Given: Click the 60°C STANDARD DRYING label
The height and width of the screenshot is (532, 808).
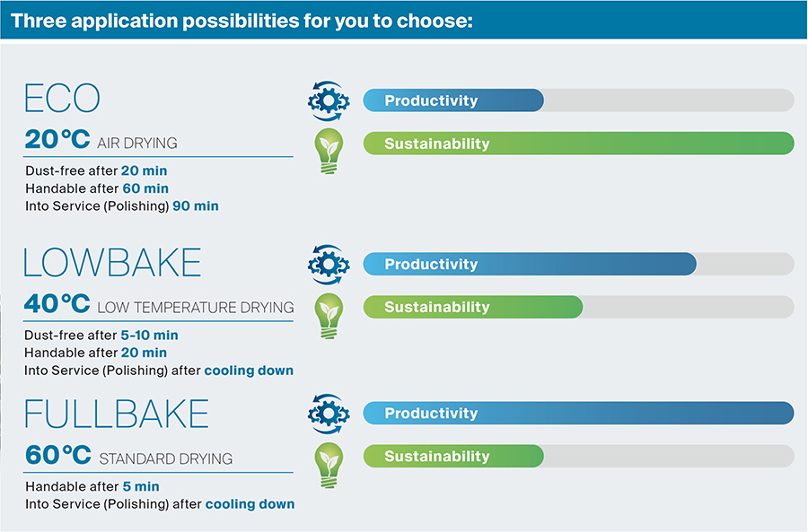Looking at the screenshot, I should click(128, 455).
